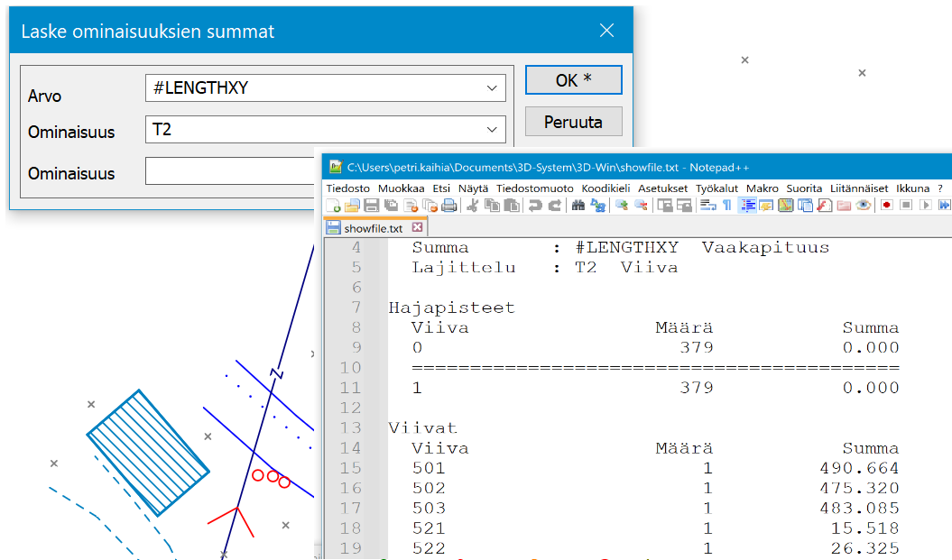
Task: Click the Open file folder icon
Action: [x=352, y=206]
